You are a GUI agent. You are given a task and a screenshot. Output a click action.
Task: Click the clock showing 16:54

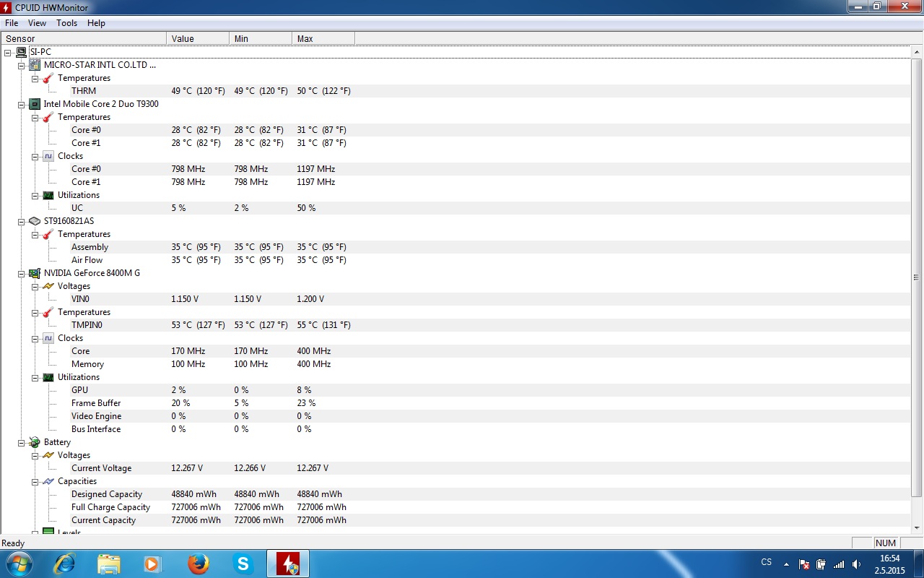(x=890, y=558)
